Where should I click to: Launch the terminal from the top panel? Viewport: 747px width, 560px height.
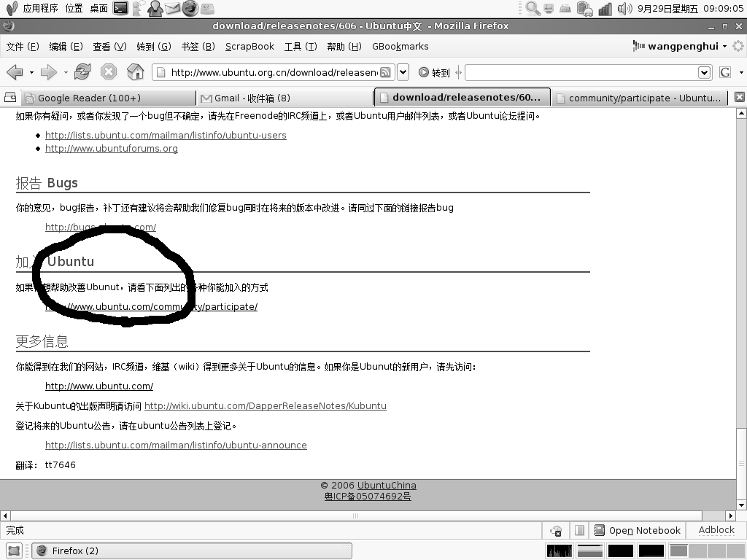click(x=120, y=8)
